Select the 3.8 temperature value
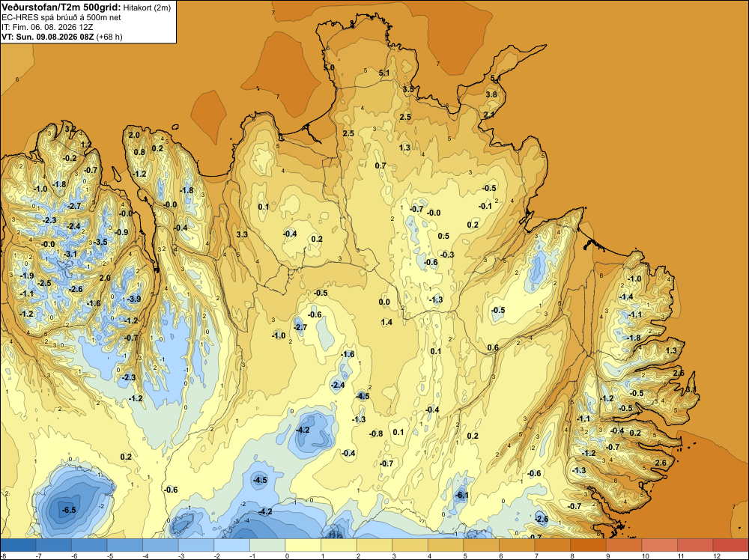749x560 pixels. tap(491, 94)
